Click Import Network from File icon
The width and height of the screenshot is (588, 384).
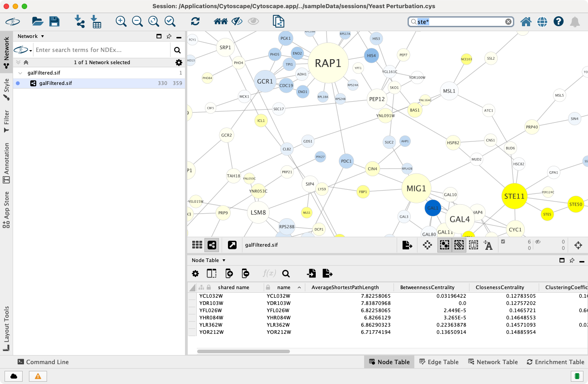point(80,21)
